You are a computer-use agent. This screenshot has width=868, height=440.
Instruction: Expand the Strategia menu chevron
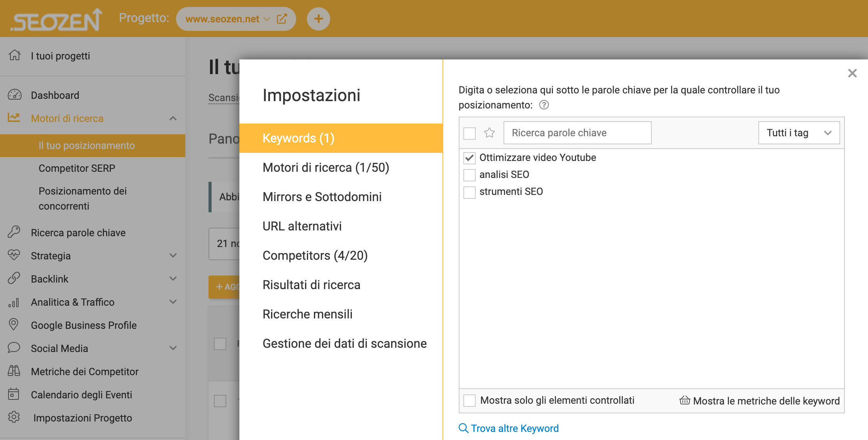coord(173,256)
